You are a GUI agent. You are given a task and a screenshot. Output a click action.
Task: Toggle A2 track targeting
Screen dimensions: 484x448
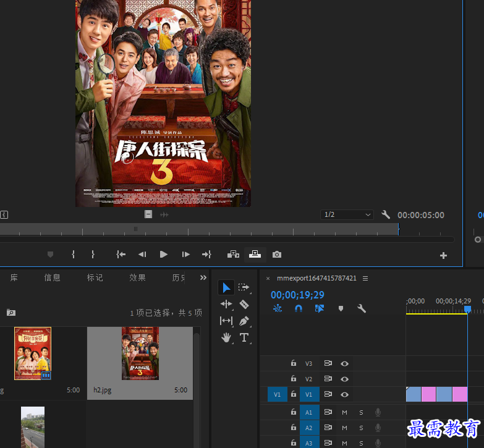pos(309,428)
